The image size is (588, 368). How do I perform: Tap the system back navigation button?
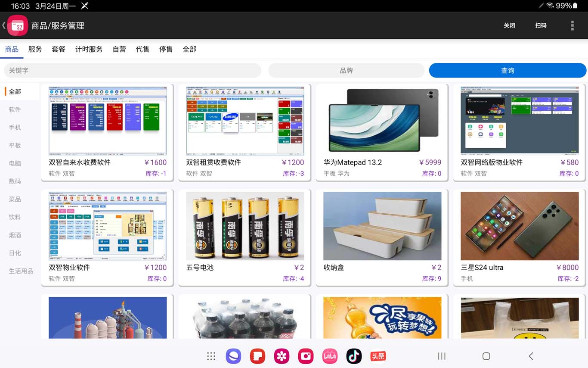pos(531,356)
